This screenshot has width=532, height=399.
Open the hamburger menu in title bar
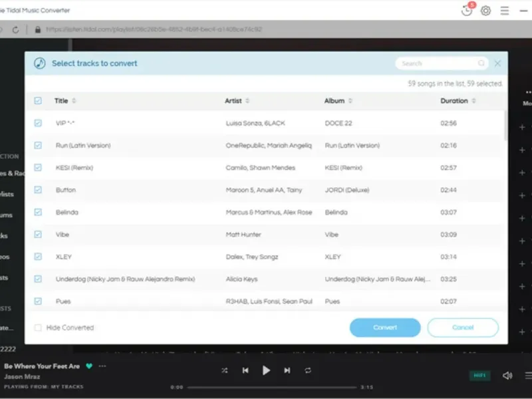pos(505,11)
